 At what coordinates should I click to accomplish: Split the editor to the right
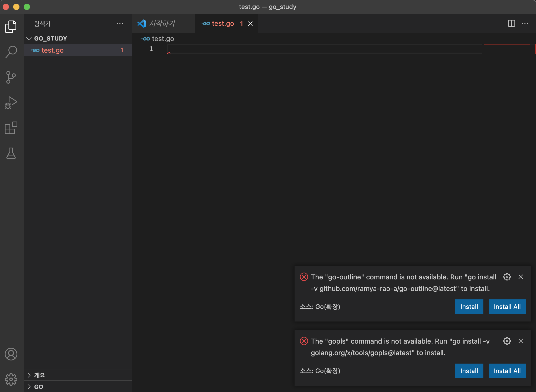511,24
